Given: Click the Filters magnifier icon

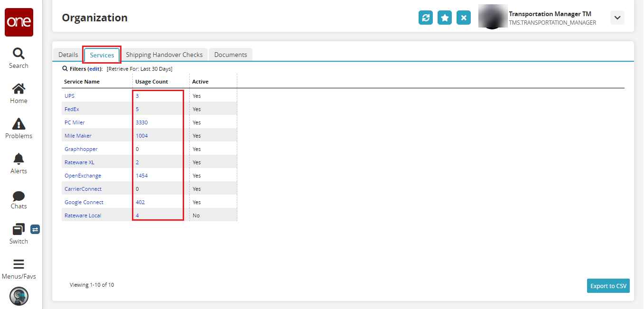Looking at the screenshot, I should click(x=65, y=69).
